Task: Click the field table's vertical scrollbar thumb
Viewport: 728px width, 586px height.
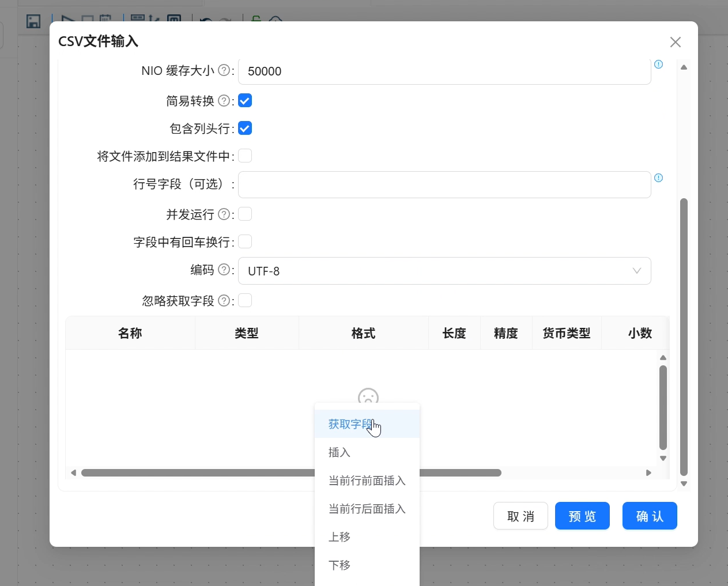Action: [663, 407]
